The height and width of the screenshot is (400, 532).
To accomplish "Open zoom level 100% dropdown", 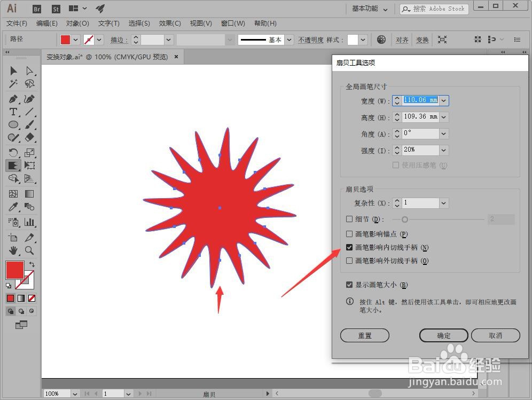I will pos(75,394).
